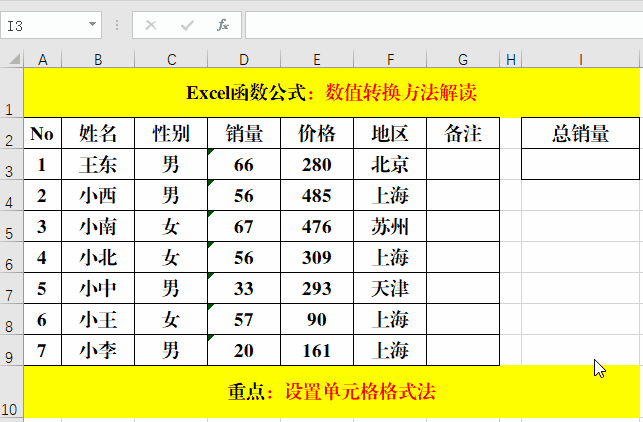Click the cancel (X) formula bar icon
Image resolution: width=643 pixels, height=422 pixels.
151,25
